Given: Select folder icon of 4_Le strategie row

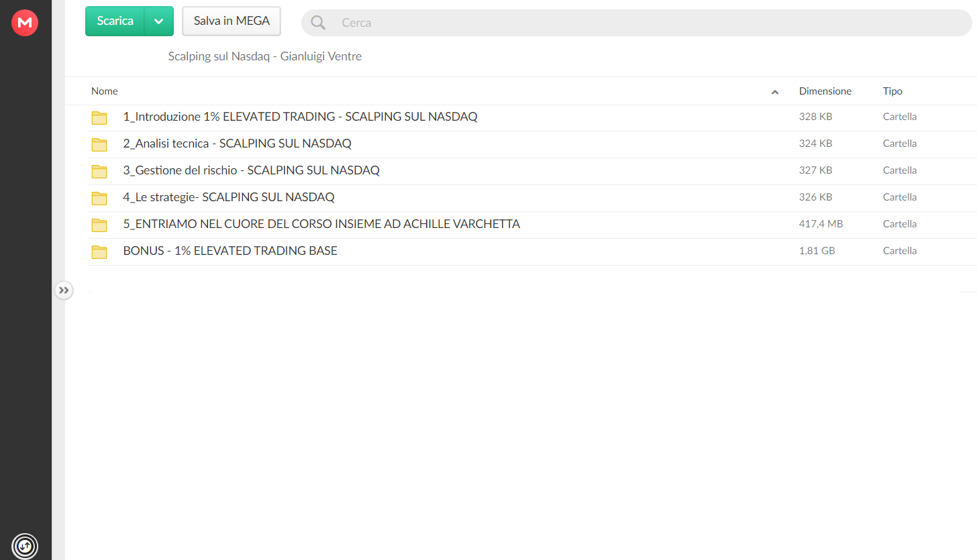Looking at the screenshot, I should pos(99,198).
